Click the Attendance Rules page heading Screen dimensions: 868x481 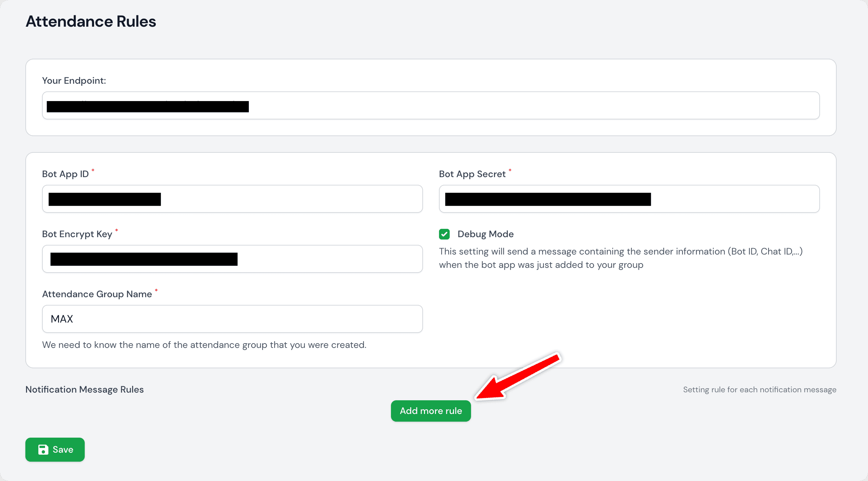[91, 21]
